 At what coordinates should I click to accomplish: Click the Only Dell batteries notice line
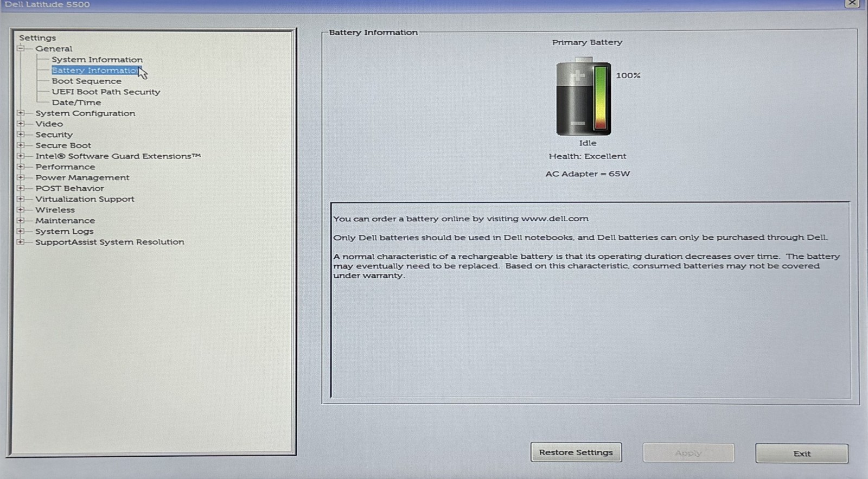580,238
